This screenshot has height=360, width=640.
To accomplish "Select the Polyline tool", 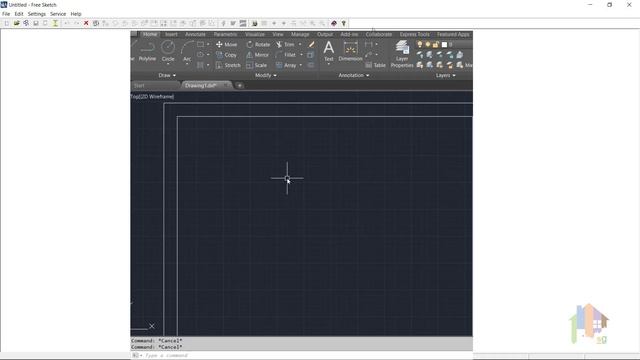I will click(147, 52).
